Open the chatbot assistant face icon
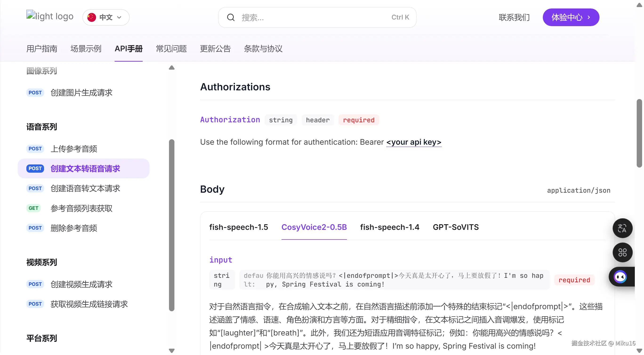 click(620, 277)
